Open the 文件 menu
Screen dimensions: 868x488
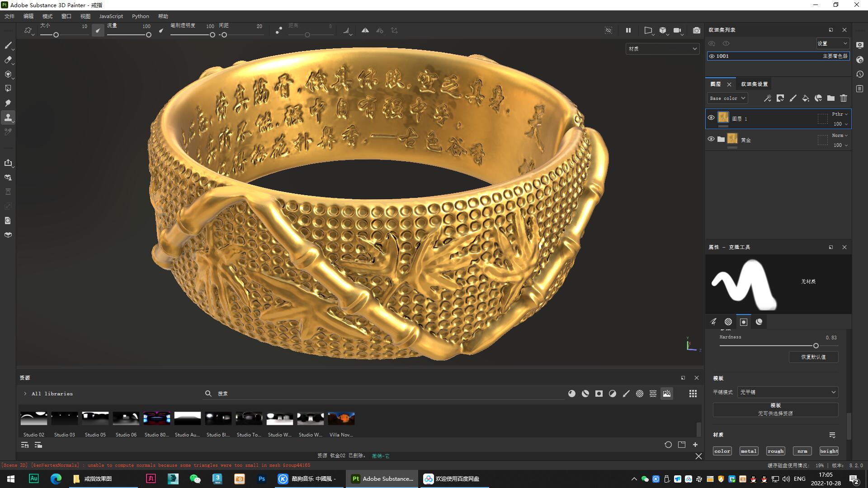tap(9, 16)
